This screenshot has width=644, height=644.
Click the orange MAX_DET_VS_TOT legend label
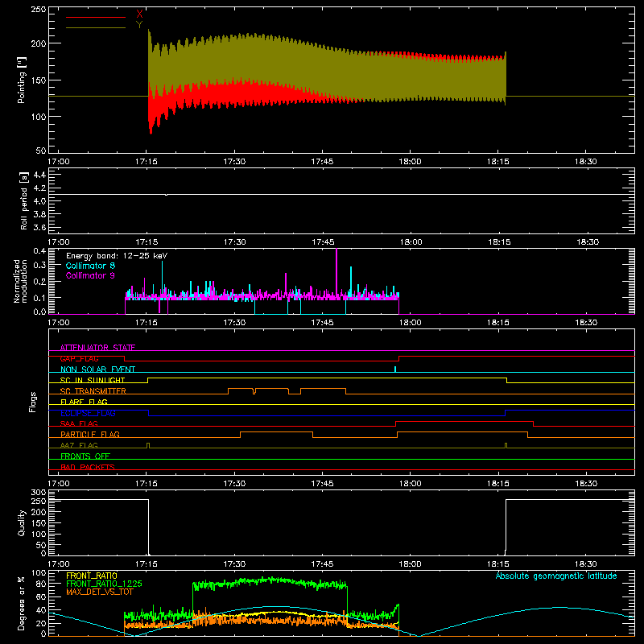click(x=100, y=592)
